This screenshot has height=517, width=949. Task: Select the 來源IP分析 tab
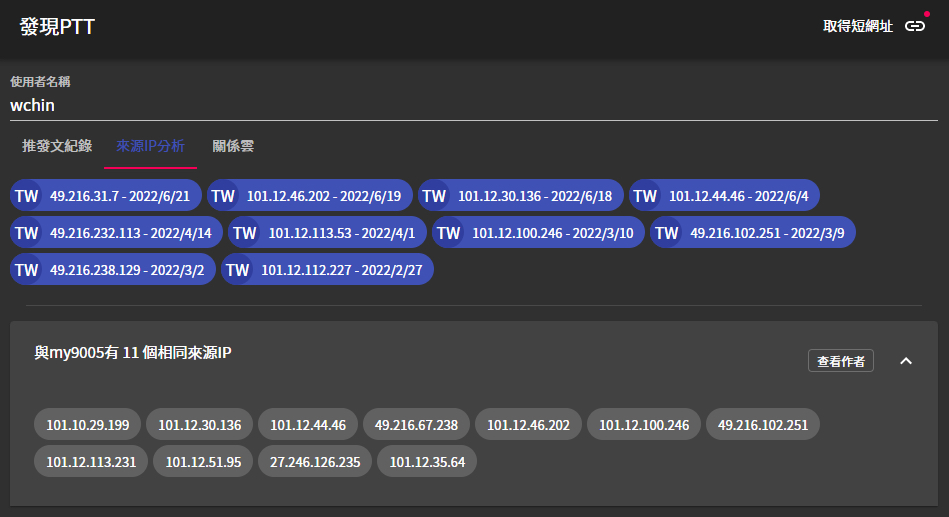(150, 146)
